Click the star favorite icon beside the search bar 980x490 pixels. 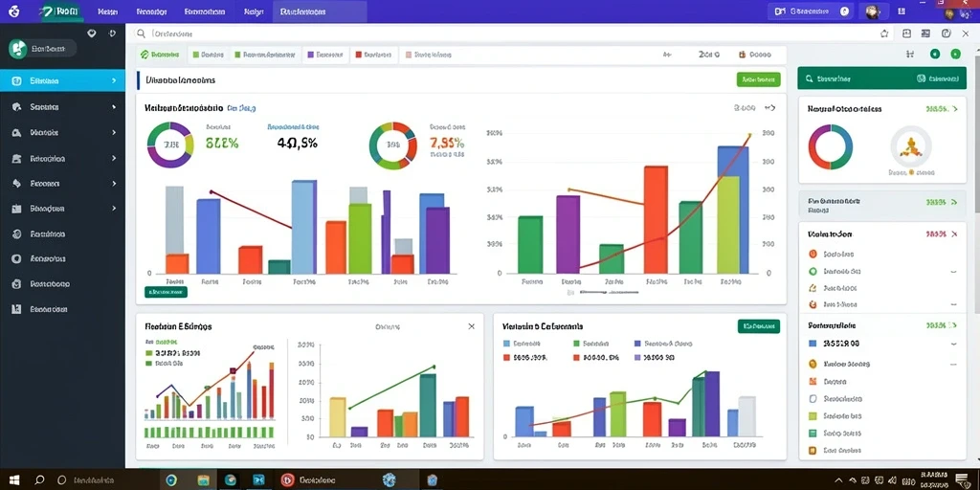point(884,33)
